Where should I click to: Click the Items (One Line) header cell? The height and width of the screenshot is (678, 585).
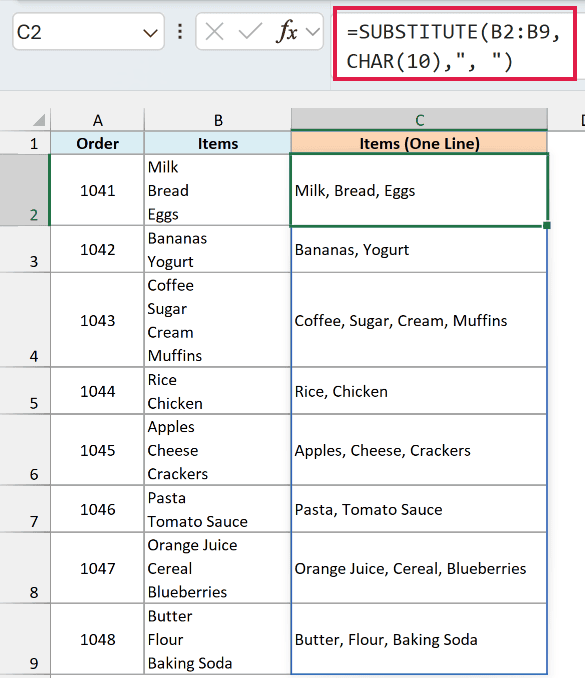419,143
